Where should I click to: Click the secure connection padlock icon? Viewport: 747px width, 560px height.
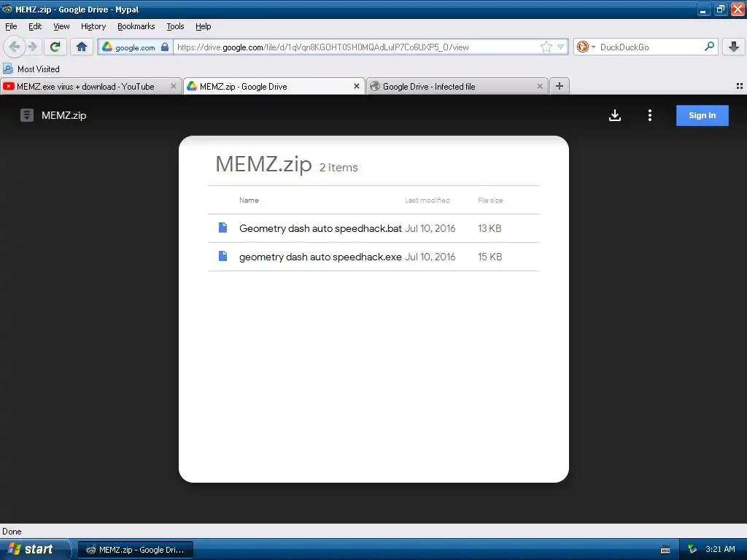coord(165,47)
